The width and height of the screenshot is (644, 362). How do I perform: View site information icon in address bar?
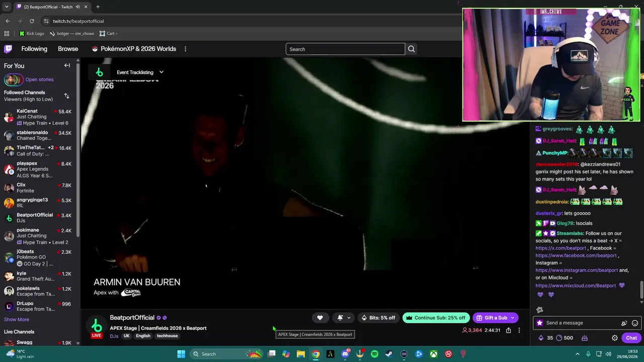click(x=46, y=21)
